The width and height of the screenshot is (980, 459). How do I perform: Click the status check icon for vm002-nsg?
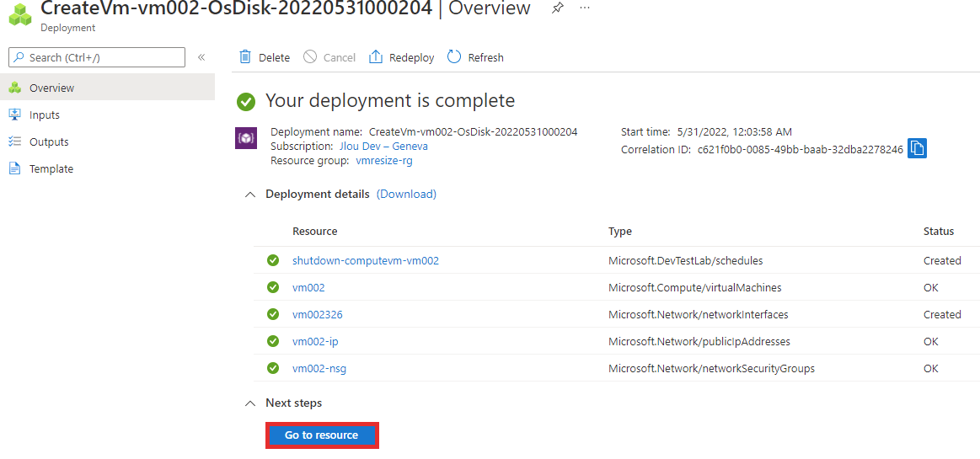tap(272, 368)
